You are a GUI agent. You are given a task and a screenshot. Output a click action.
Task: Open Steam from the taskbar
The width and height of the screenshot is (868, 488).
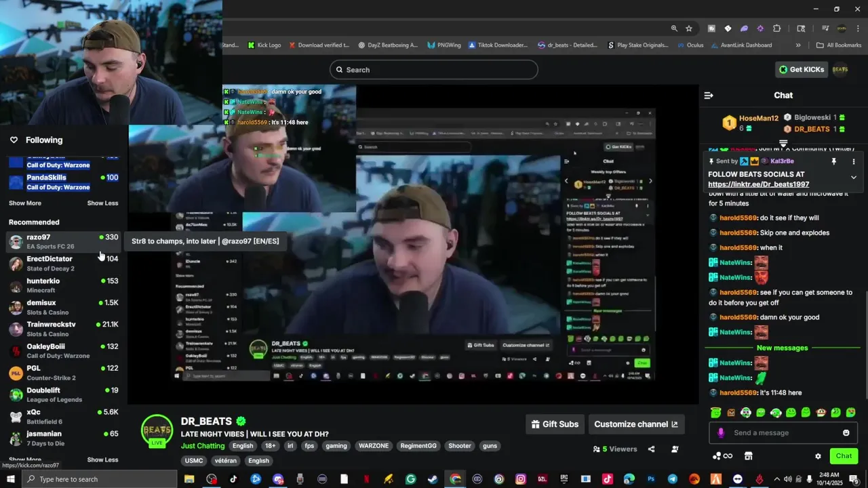pos(433,479)
